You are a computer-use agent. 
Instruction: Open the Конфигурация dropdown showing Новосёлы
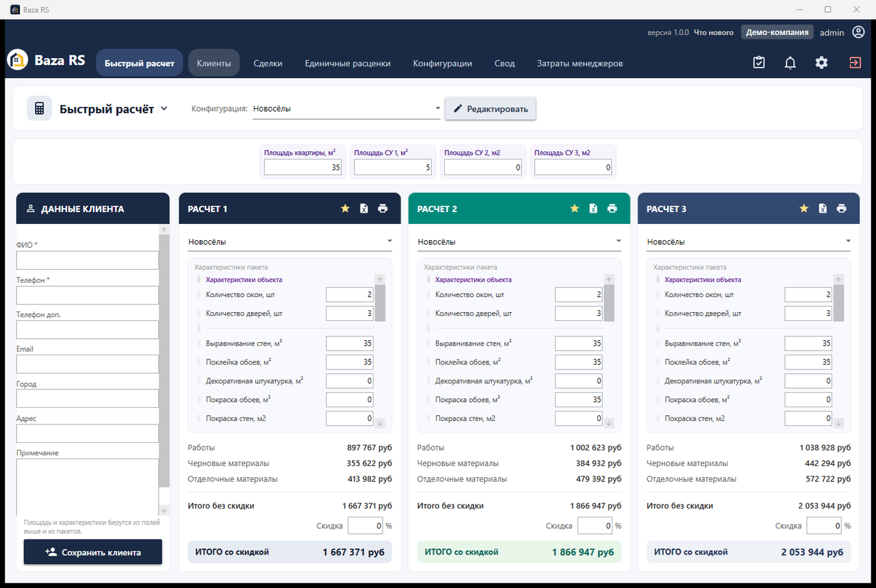(346, 109)
